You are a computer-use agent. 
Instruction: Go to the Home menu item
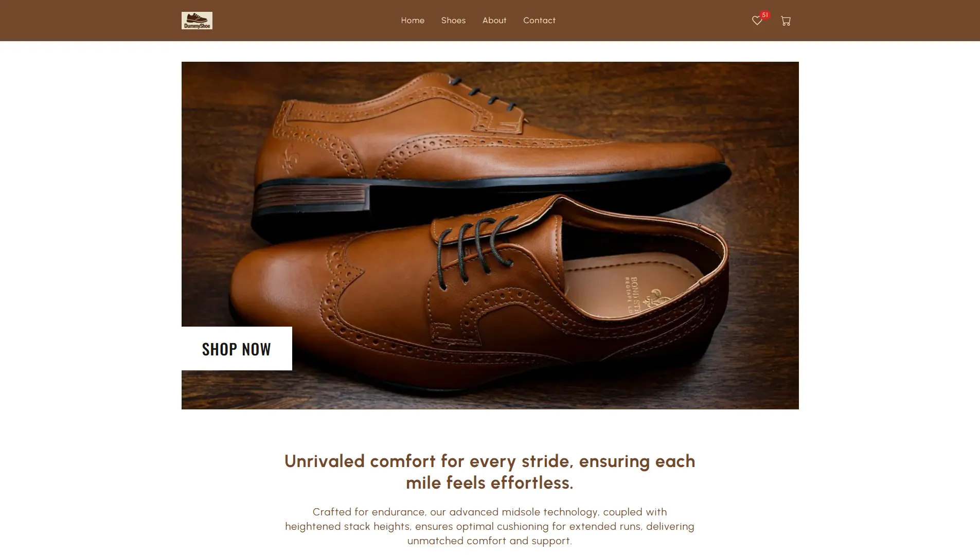point(413,21)
